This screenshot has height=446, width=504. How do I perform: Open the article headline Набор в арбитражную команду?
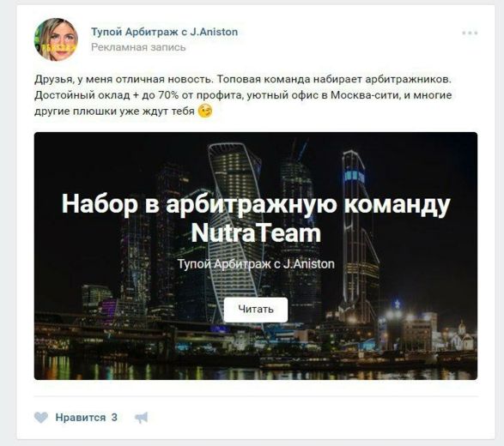pos(256,204)
